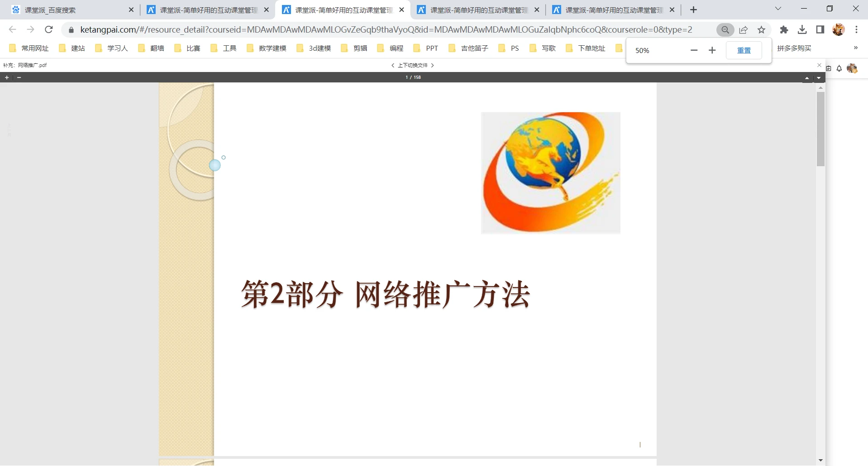Viewport: 868px width, 466px height.
Task: Open 编程 bookmark folder
Action: pyautogui.click(x=390, y=48)
